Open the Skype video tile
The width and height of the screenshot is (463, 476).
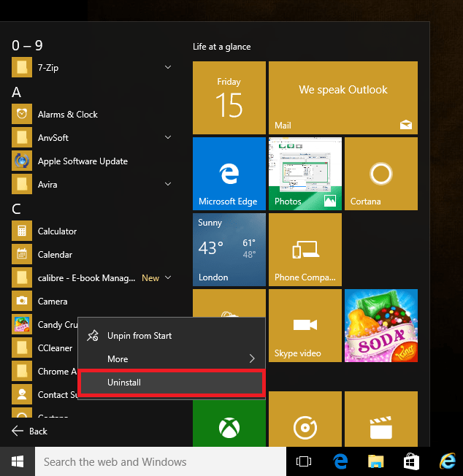[x=305, y=326]
